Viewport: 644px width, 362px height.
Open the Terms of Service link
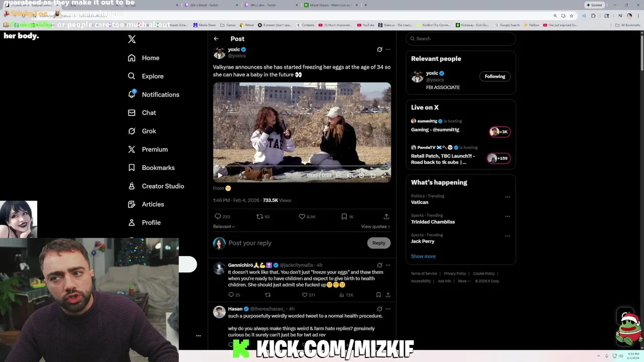pyautogui.click(x=424, y=274)
